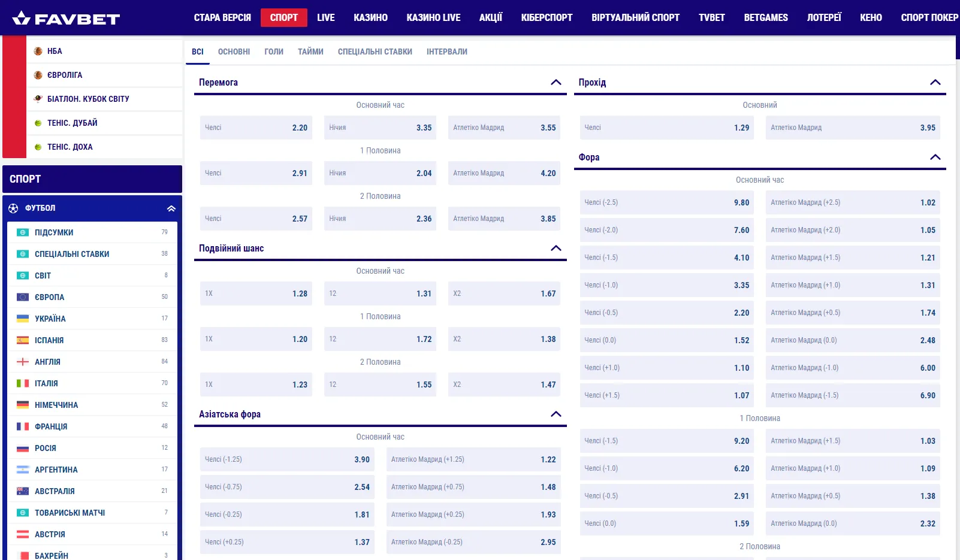The image size is (960, 560).
Task: Switch to the ГОЛИ tab
Action: tap(274, 52)
